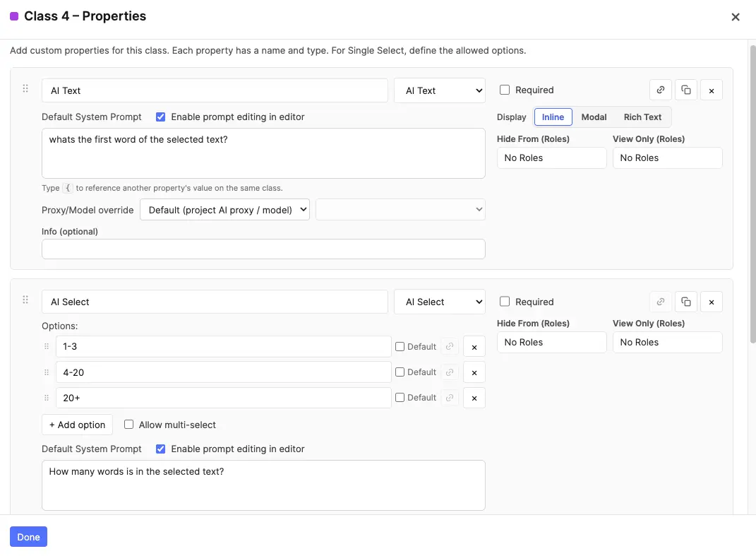Open the AI Select type dropdown
Viewport: 756px width, 556px height.
(440, 302)
